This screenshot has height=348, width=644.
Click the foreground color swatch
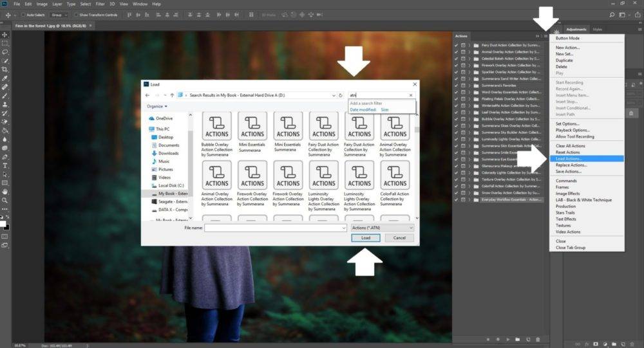pos(3,224)
